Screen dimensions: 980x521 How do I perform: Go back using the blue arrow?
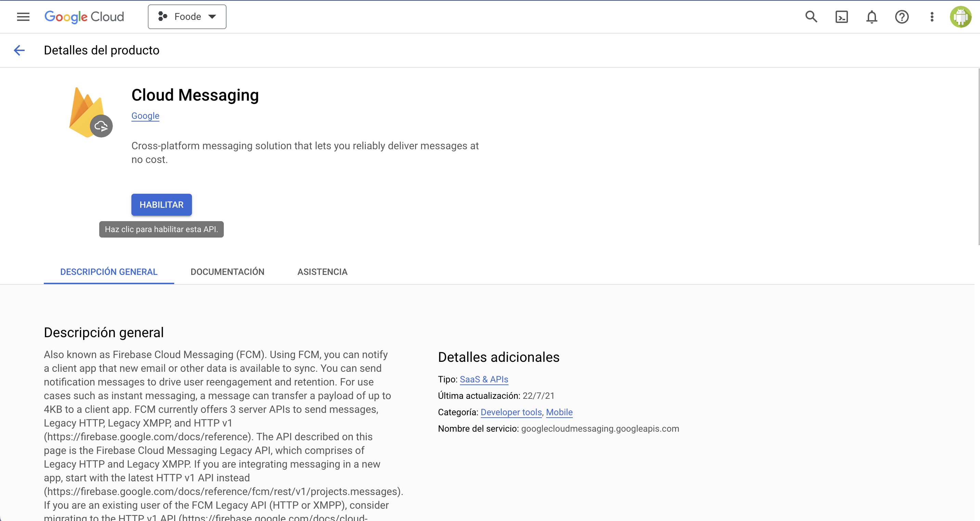point(20,50)
